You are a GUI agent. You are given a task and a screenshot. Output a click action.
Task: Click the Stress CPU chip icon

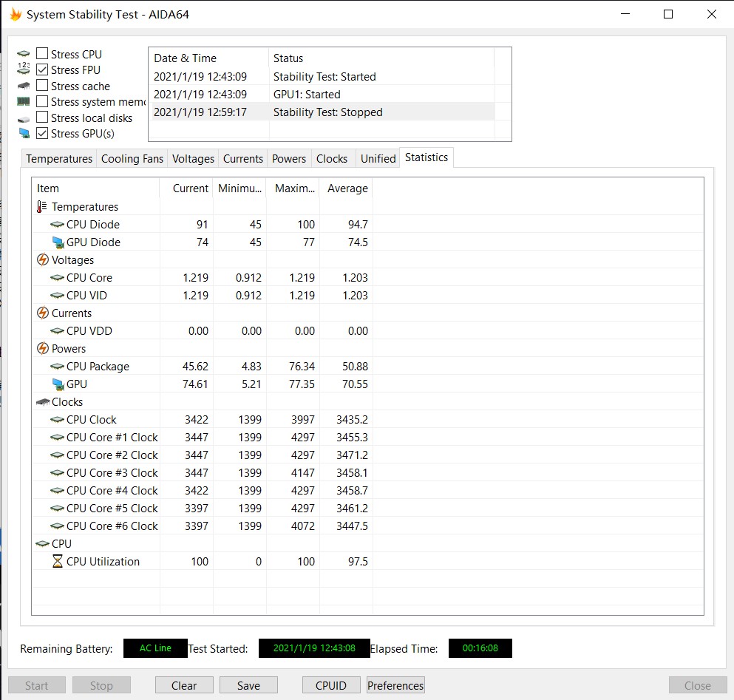pyautogui.click(x=24, y=54)
